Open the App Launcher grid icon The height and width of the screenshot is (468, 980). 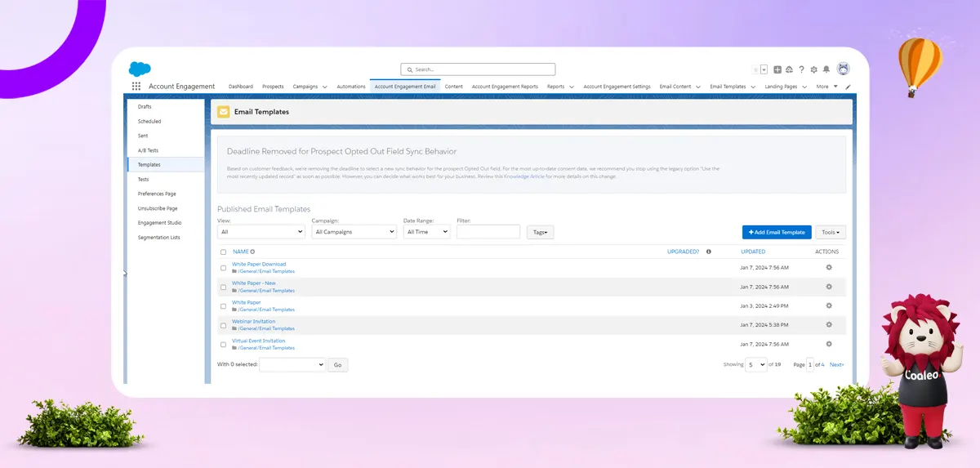point(136,86)
